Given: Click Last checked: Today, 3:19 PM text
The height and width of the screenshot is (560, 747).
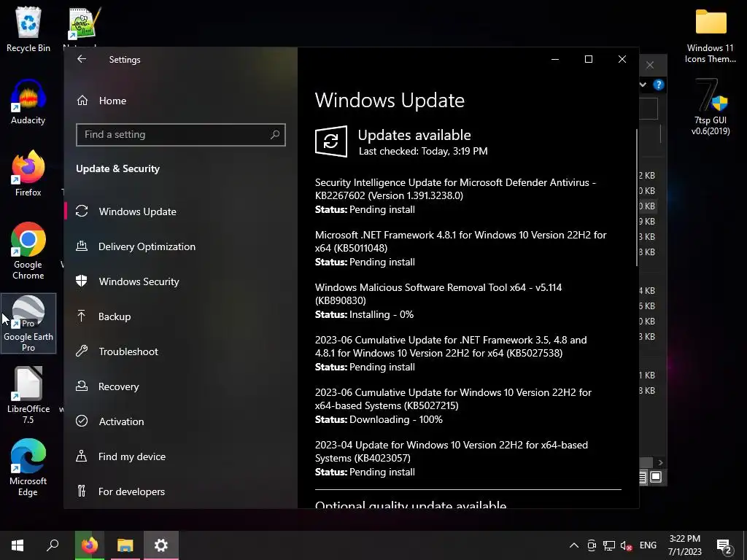Looking at the screenshot, I should coord(423,152).
